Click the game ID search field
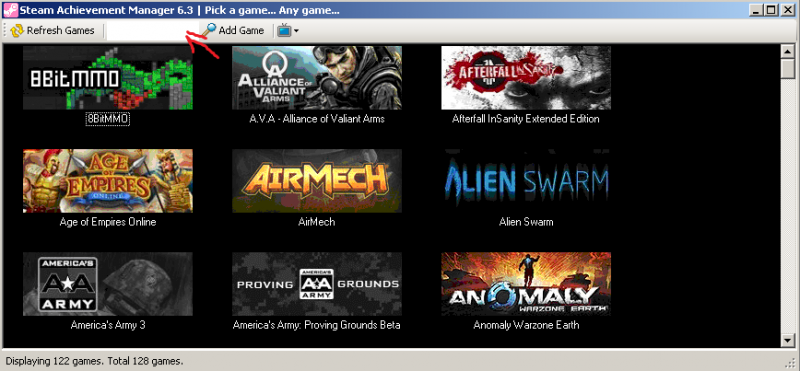Image resolution: width=800 pixels, height=371 pixels. (x=146, y=31)
